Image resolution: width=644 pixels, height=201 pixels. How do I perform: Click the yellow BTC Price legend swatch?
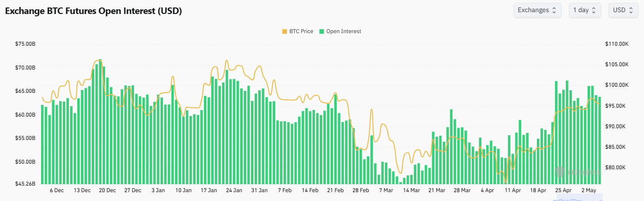pos(285,31)
